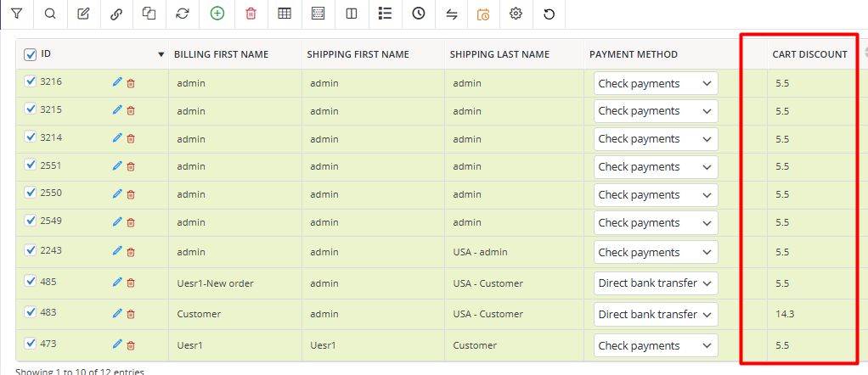The image size is (868, 375).
Task: Delete order 483 using its trash icon
Action: 131,314
